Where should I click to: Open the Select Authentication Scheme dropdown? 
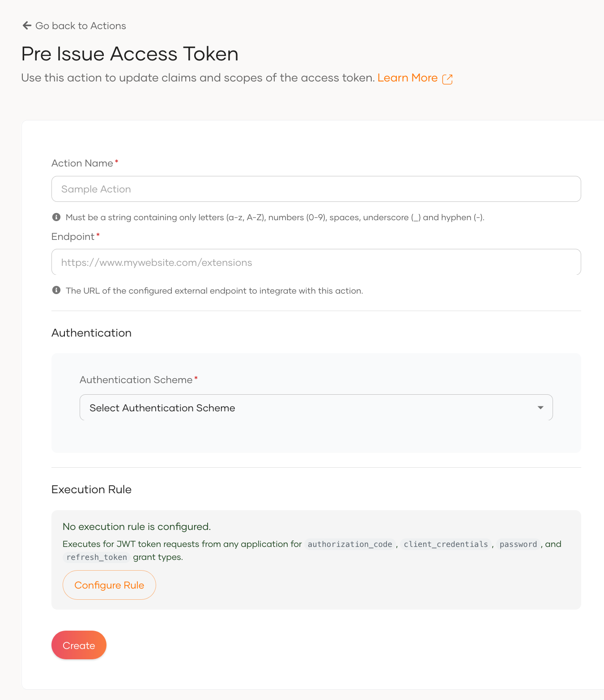pyautogui.click(x=315, y=407)
